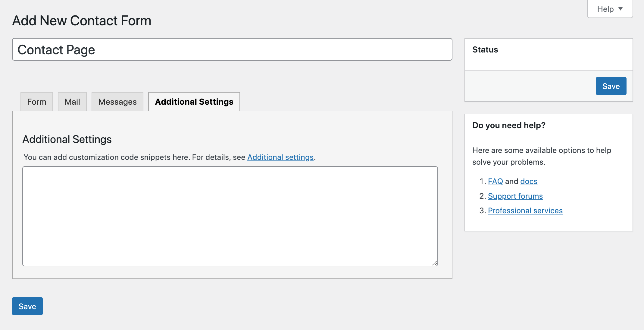Click the Messages tab

pyautogui.click(x=117, y=101)
